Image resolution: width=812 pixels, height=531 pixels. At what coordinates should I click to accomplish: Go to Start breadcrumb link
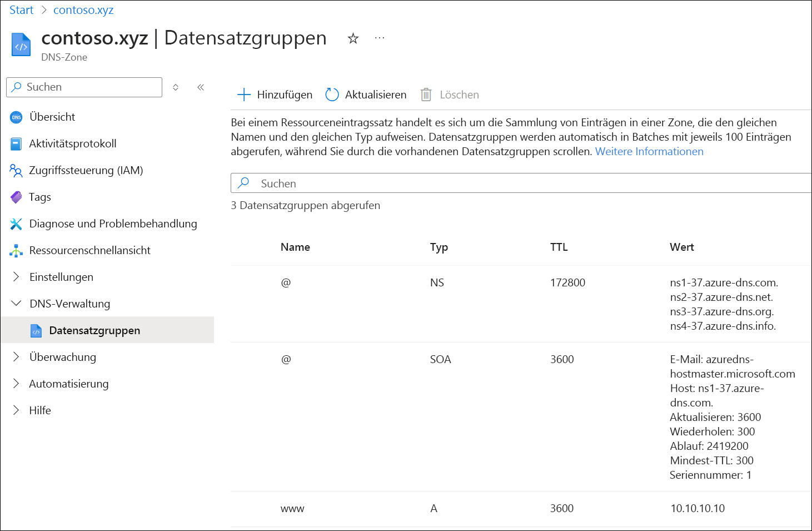[21, 11]
